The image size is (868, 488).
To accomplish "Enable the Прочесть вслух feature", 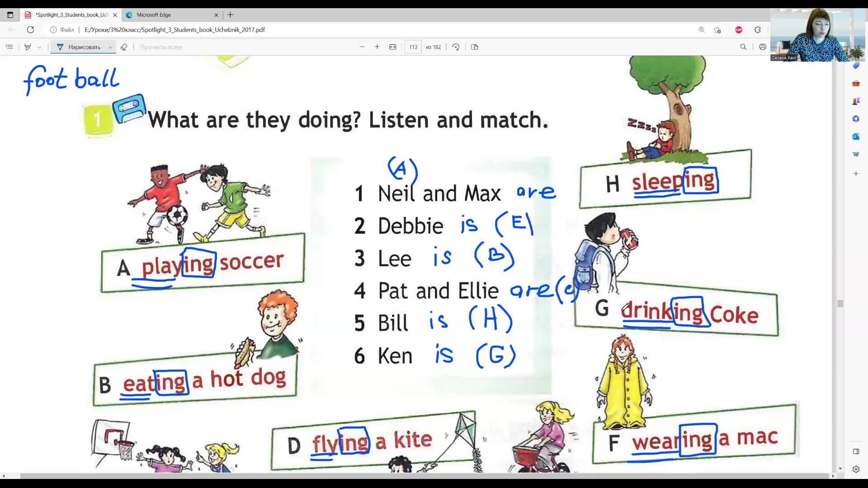I will pos(161,47).
